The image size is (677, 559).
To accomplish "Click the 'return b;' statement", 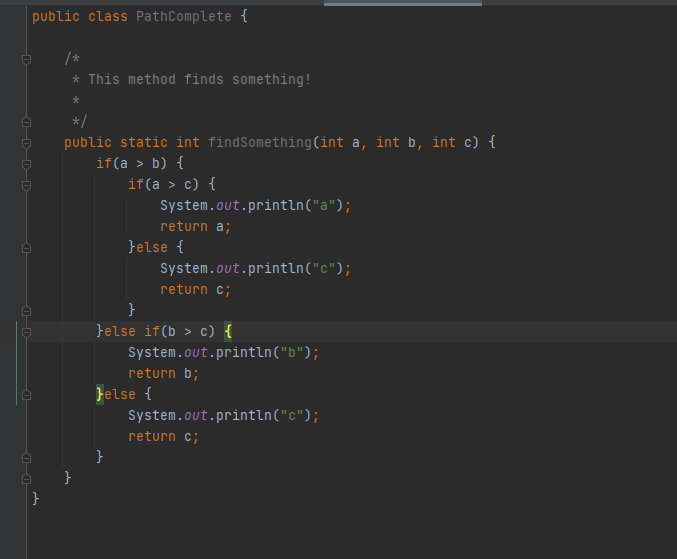I will point(164,373).
